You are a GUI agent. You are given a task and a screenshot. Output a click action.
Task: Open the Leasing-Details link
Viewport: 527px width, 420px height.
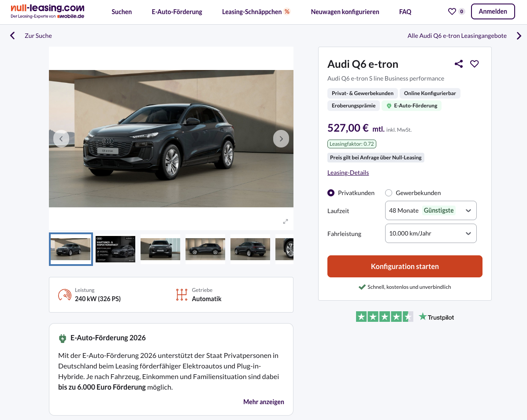pos(348,173)
